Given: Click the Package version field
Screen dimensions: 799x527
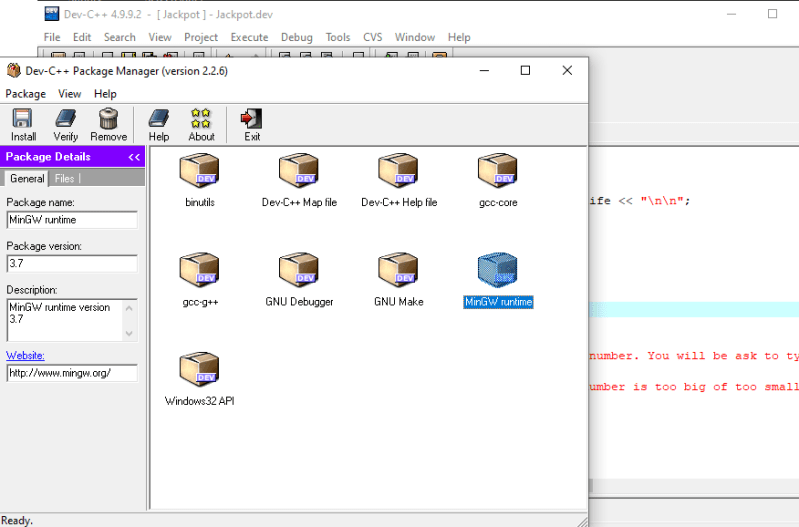Looking at the screenshot, I should click(x=72, y=264).
